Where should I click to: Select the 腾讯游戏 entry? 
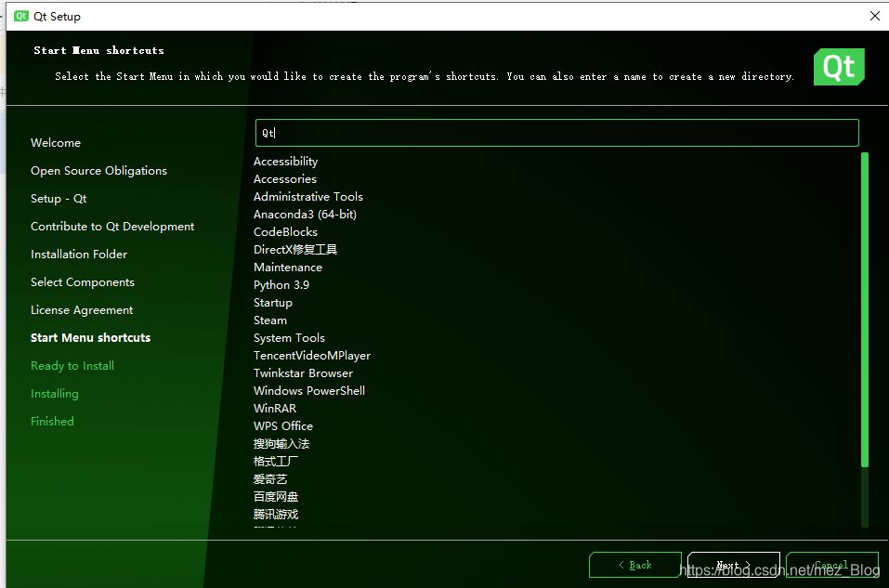[x=276, y=515]
